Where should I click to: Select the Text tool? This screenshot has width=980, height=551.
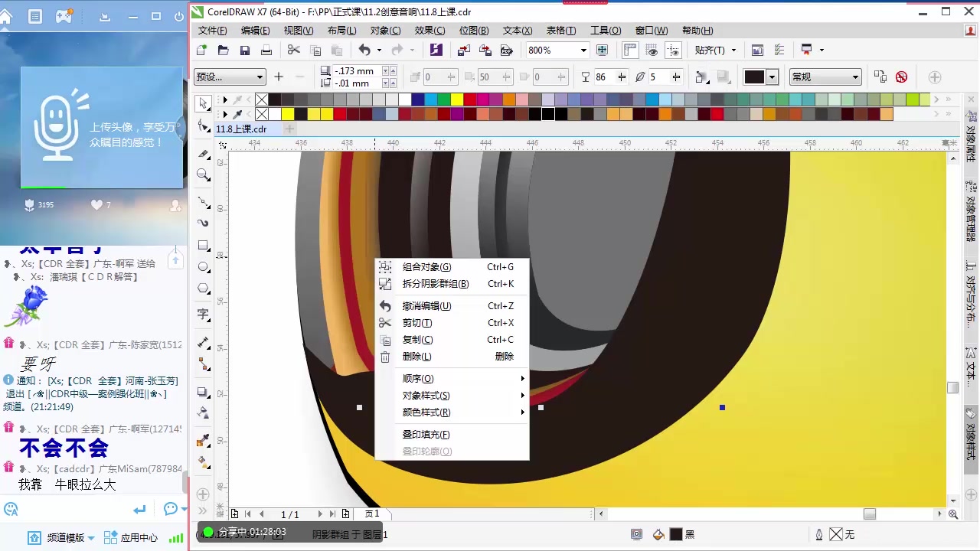[x=203, y=314]
